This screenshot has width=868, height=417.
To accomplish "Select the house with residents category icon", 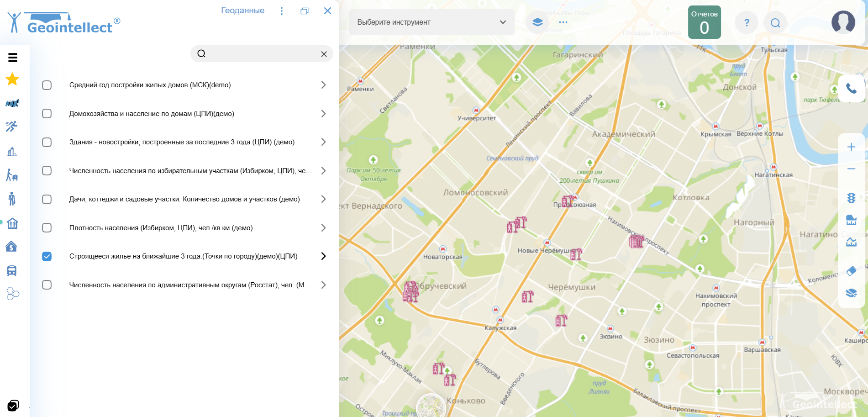I will (12, 223).
